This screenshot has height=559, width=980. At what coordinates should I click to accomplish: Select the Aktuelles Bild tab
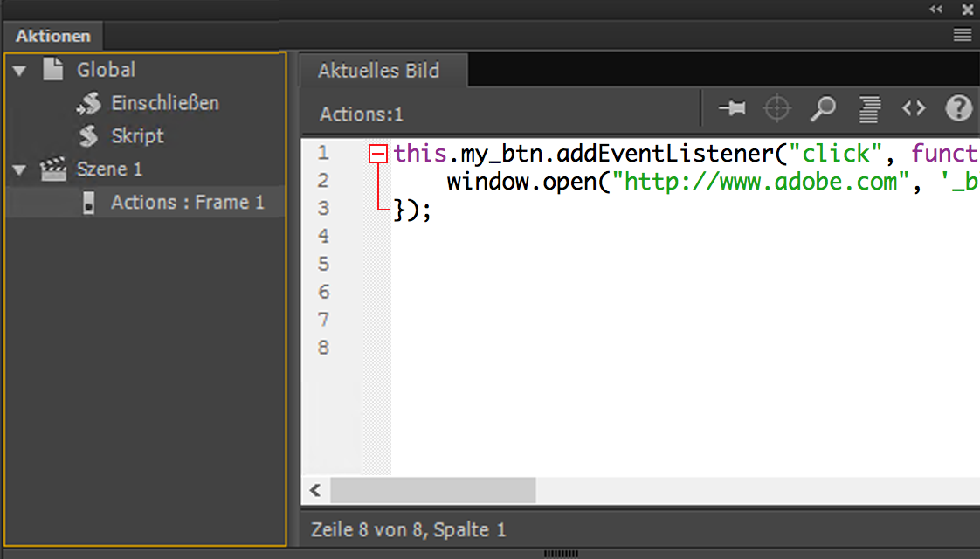tap(379, 71)
